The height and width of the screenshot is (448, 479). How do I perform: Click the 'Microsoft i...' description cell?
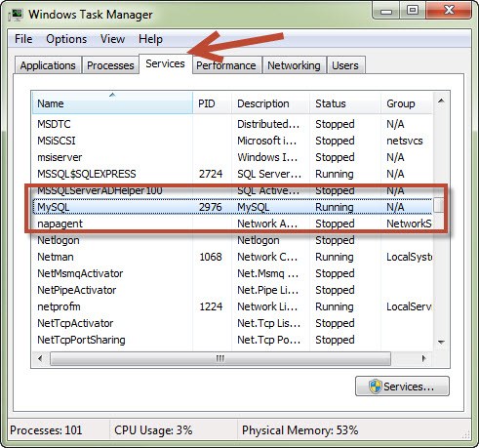click(x=266, y=141)
